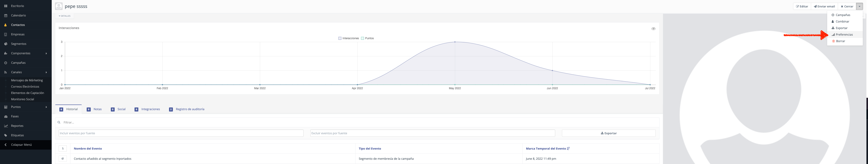This screenshot has height=164, width=868.
Task: Toggle all event details in table header
Action: pyautogui.click(x=63, y=148)
